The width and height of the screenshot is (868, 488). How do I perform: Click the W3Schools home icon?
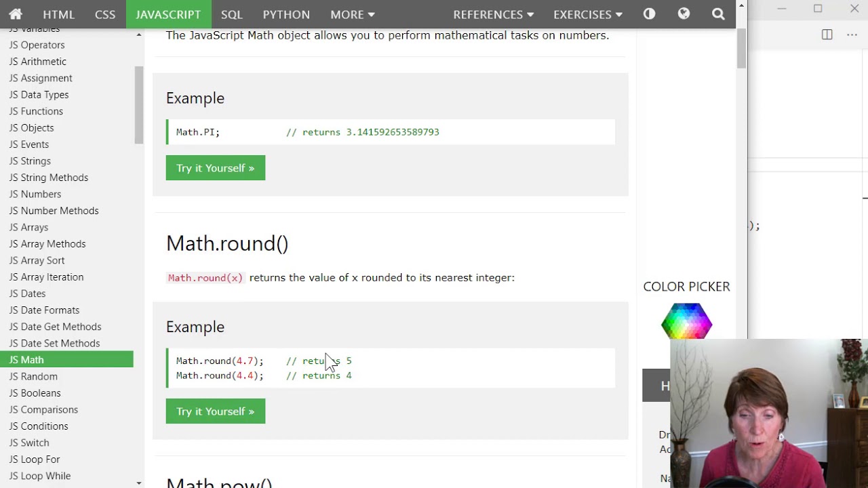coord(16,14)
